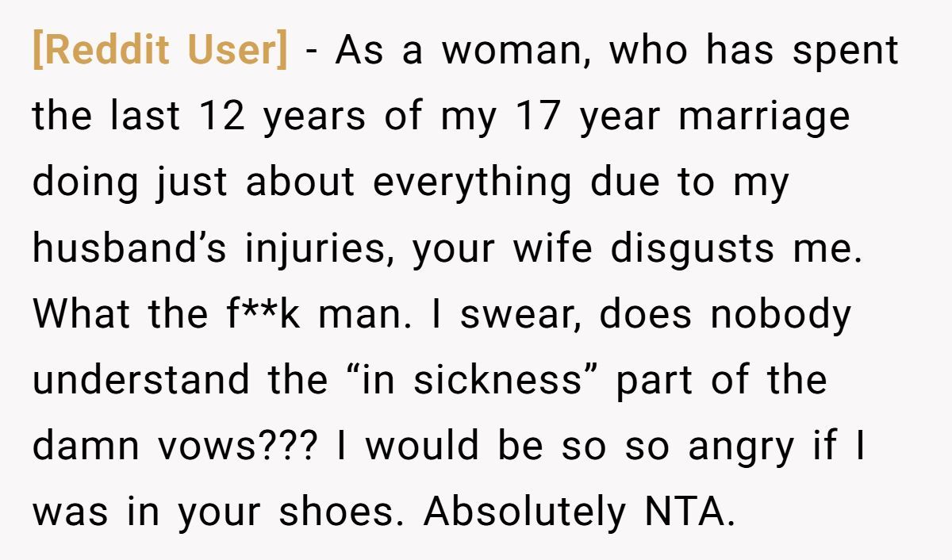The height and width of the screenshot is (560, 952).
Task: Select the number "17" in the text
Action: click(x=539, y=117)
